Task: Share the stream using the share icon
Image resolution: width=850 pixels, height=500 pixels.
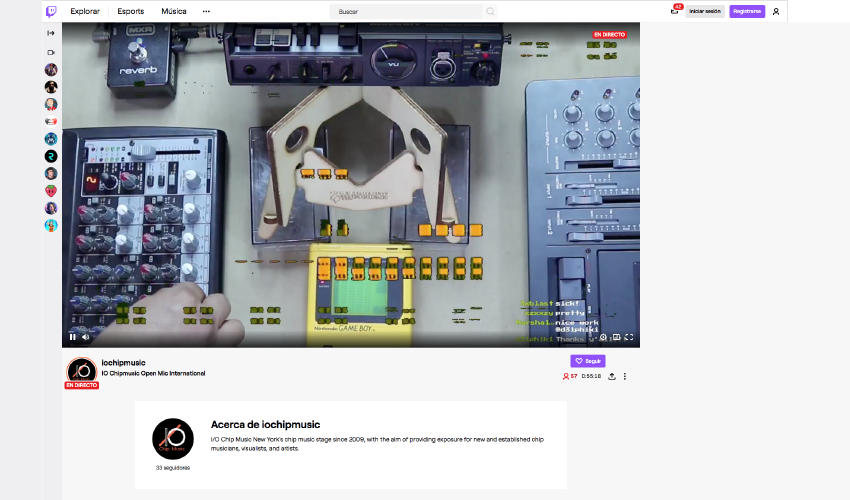Action: click(611, 376)
